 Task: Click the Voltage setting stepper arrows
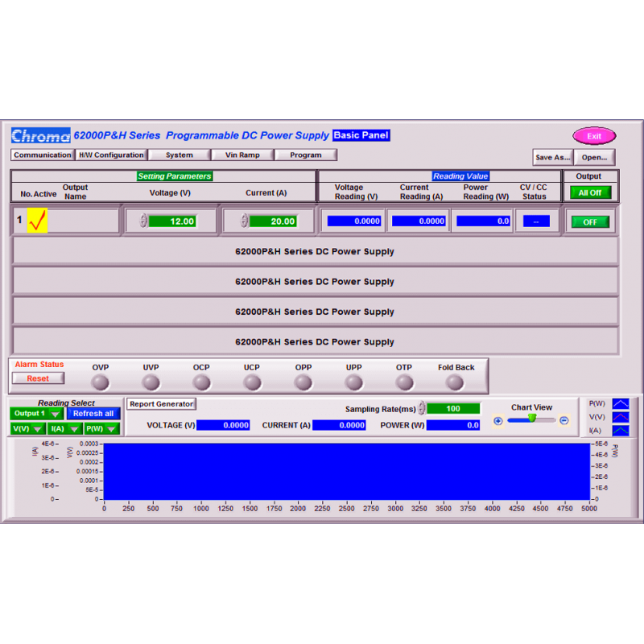[143, 221]
